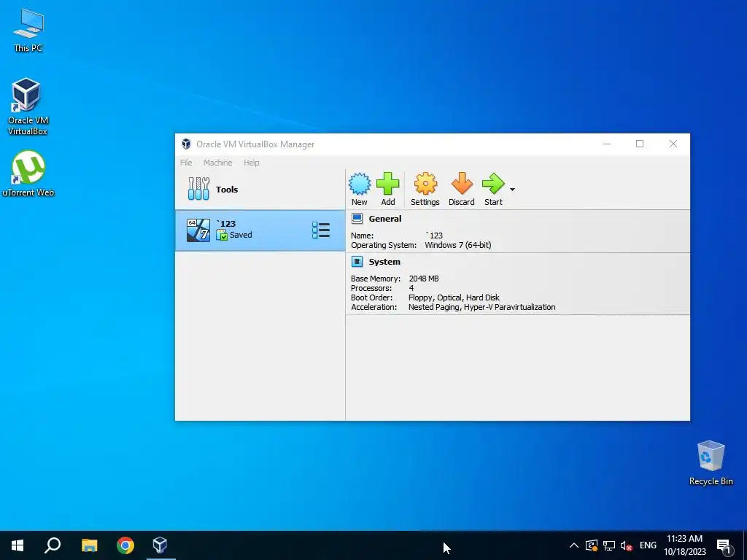Maximize the VirtualBox Manager window
The width and height of the screenshot is (747, 560).
click(640, 144)
